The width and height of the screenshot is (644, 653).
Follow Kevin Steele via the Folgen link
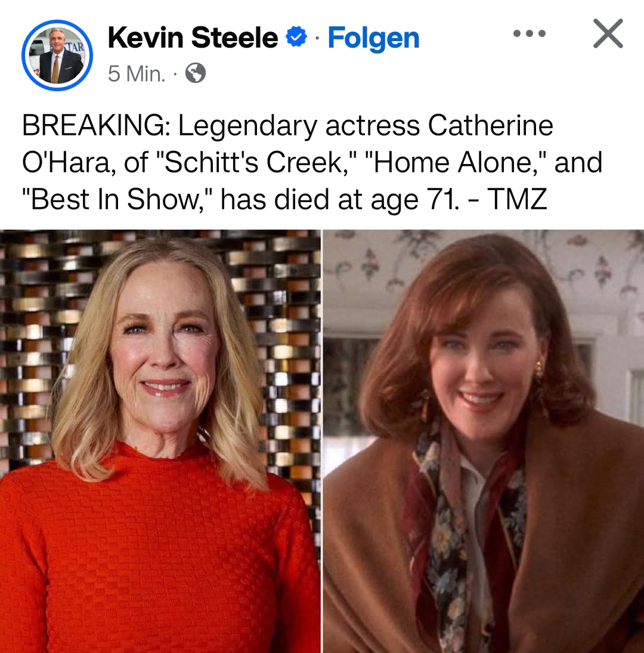coord(373,38)
